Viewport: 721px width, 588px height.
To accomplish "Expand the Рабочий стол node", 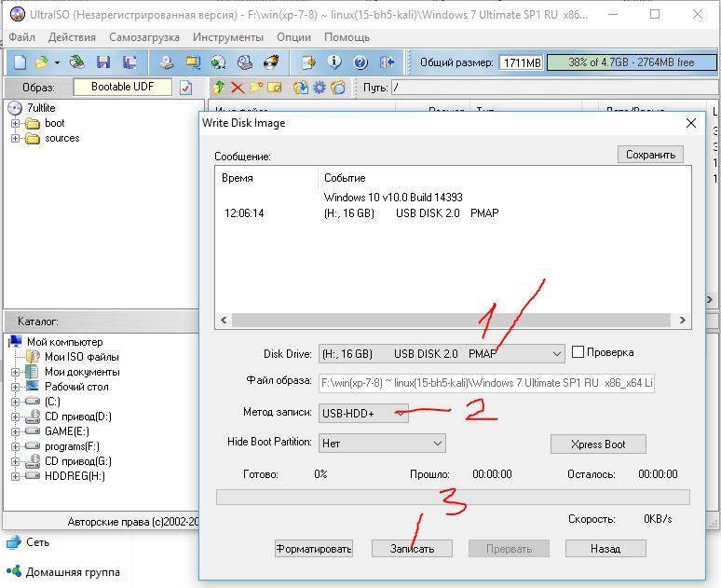I will 15,387.
